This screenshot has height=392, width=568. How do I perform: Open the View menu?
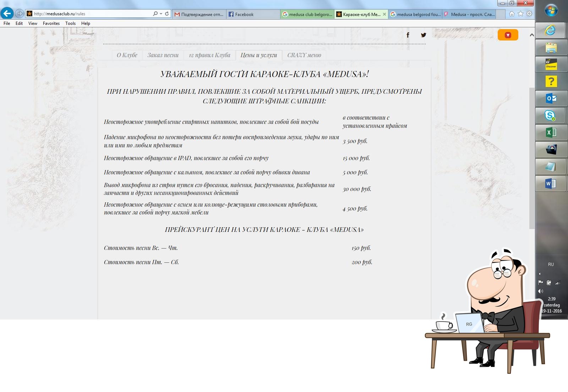click(33, 23)
